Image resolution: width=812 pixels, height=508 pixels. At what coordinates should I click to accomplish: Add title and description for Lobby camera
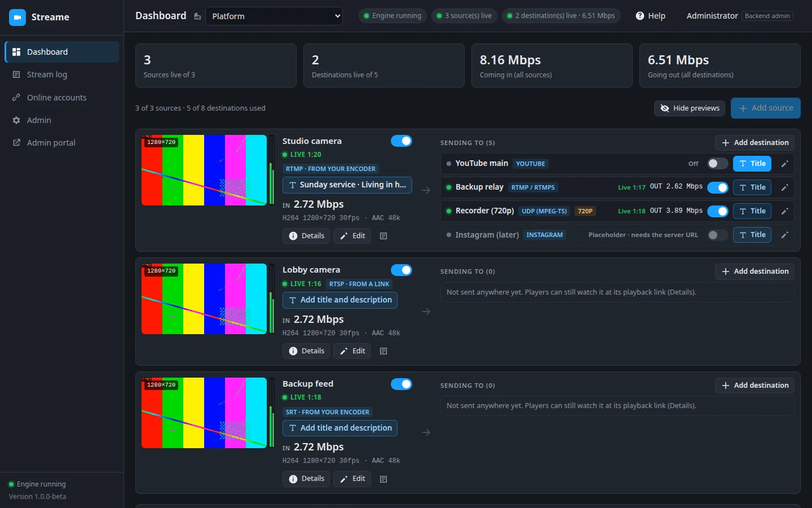click(x=340, y=300)
